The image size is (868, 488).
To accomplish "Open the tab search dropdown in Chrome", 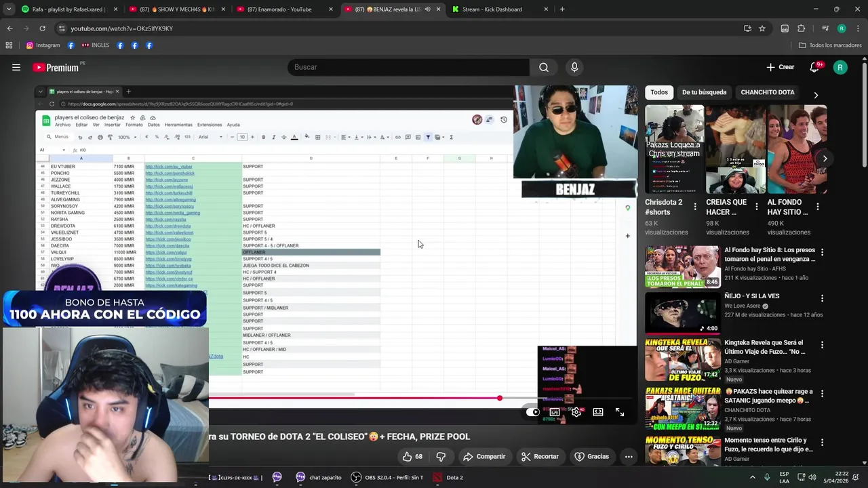I will coord(8,9).
